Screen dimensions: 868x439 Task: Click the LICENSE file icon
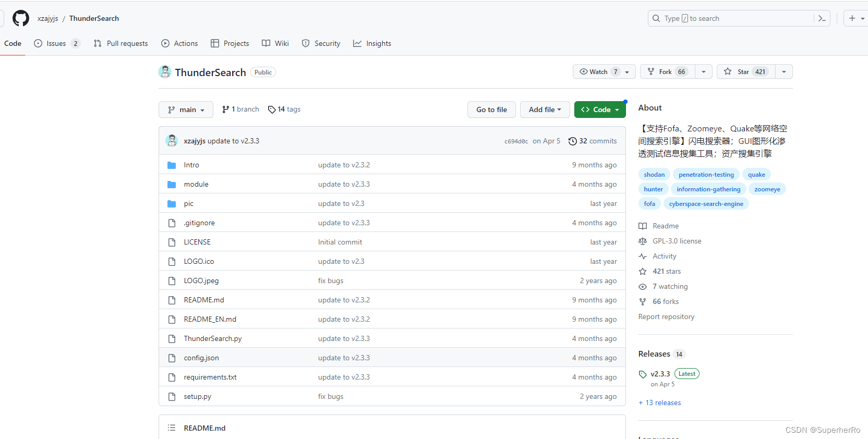(172, 242)
